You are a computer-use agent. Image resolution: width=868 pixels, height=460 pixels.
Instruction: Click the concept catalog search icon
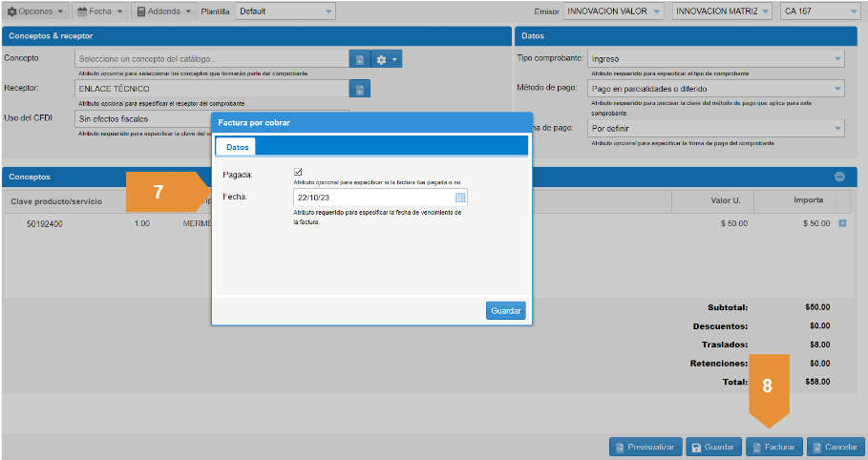pyautogui.click(x=359, y=59)
